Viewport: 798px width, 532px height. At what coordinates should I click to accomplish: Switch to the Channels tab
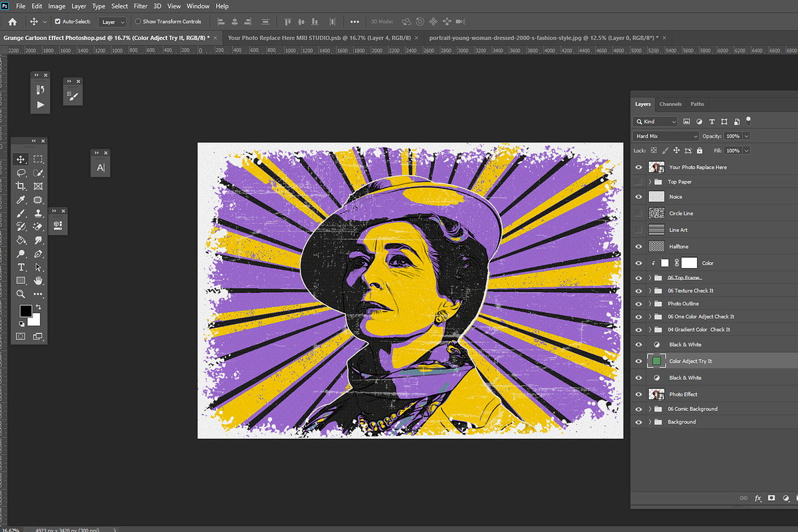670,104
